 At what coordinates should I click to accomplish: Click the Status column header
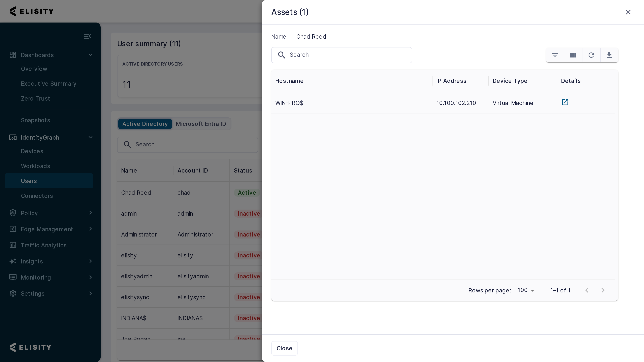click(243, 171)
